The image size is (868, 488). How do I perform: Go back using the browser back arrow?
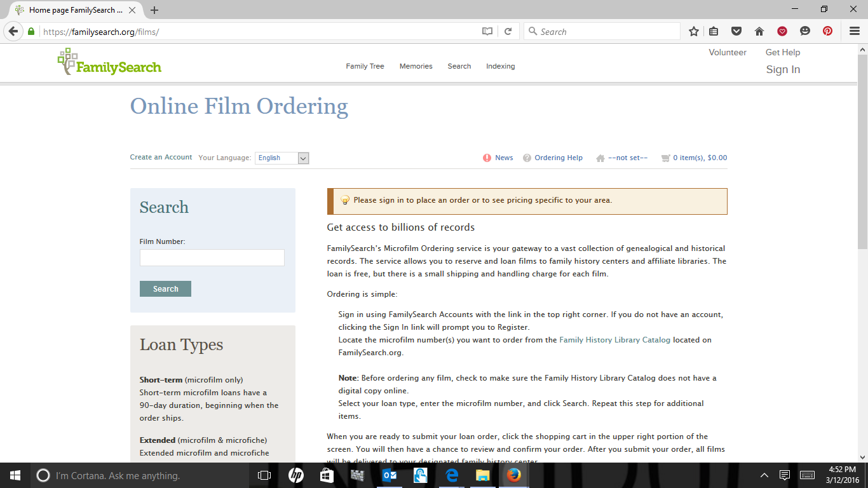(x=13, y=31)
